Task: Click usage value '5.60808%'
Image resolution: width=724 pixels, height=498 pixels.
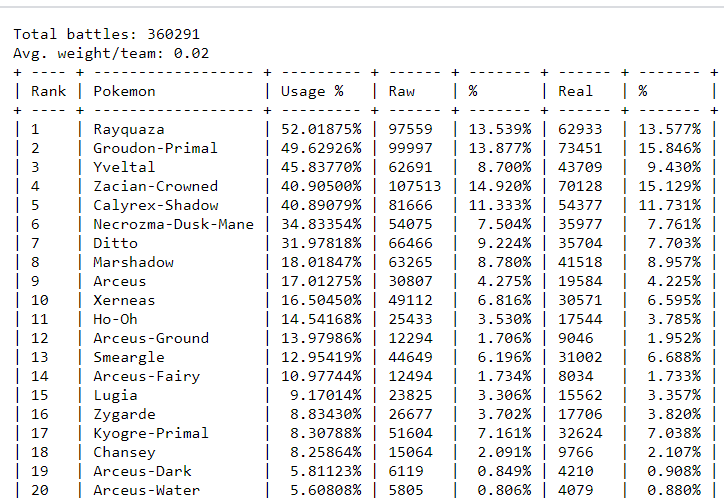Action: [326, 490]
